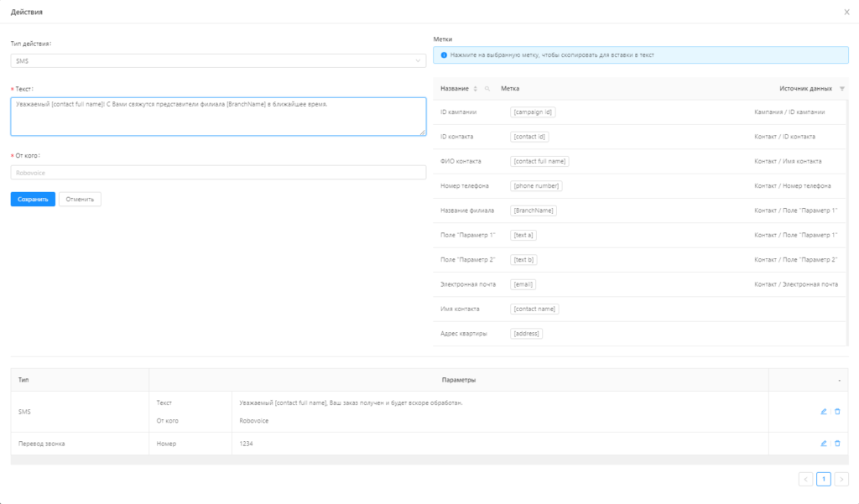859x504 pixels.
Task: Delete the Перевод звонка action row
Action: [837, 444]
